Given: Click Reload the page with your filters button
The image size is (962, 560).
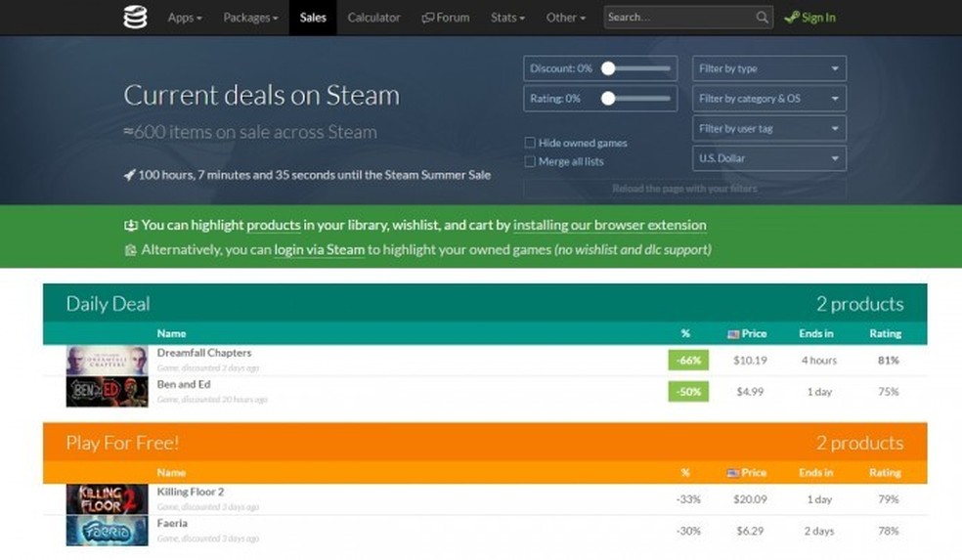Looking at the screenshot, I should (684, 189).
